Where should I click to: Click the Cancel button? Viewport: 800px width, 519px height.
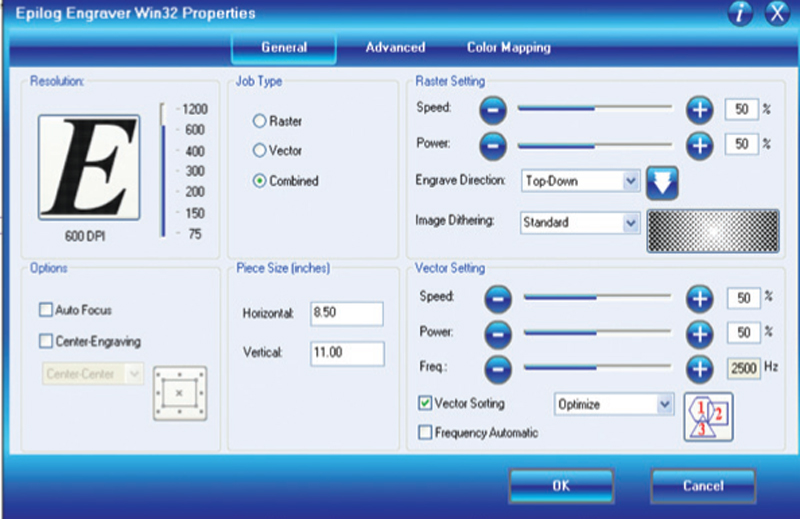click(703, 486)
